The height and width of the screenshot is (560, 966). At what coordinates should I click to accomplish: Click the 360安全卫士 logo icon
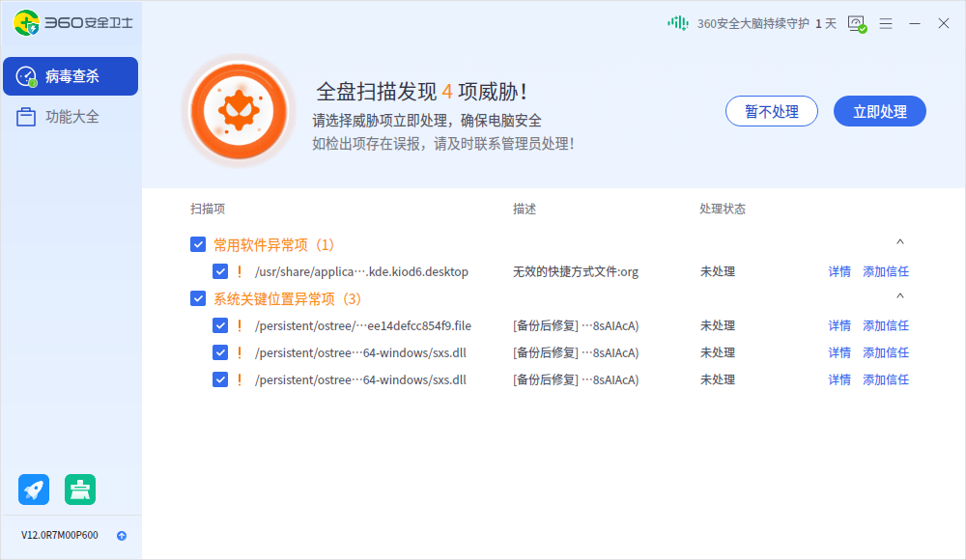[26, 23]
